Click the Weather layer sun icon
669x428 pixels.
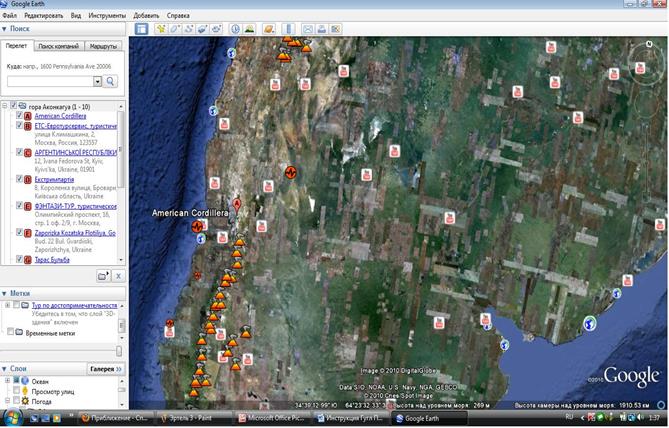pyautogui.click(x=26, y=401)
